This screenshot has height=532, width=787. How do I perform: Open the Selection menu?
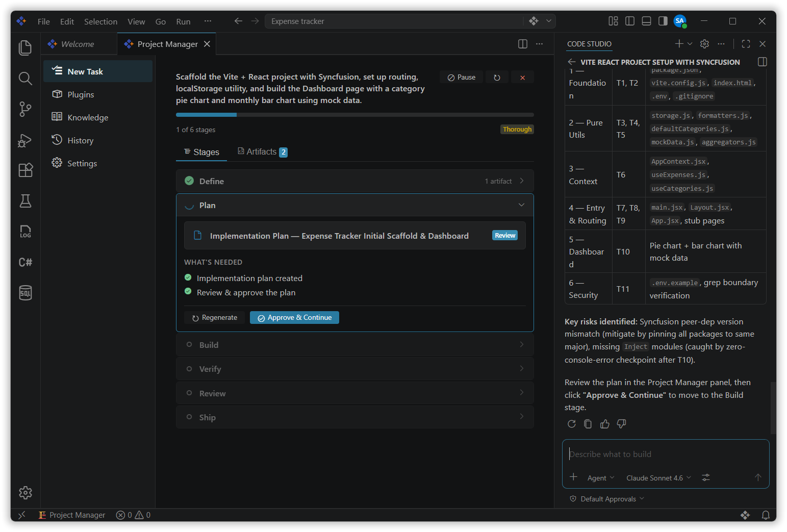tap(100, 21)
